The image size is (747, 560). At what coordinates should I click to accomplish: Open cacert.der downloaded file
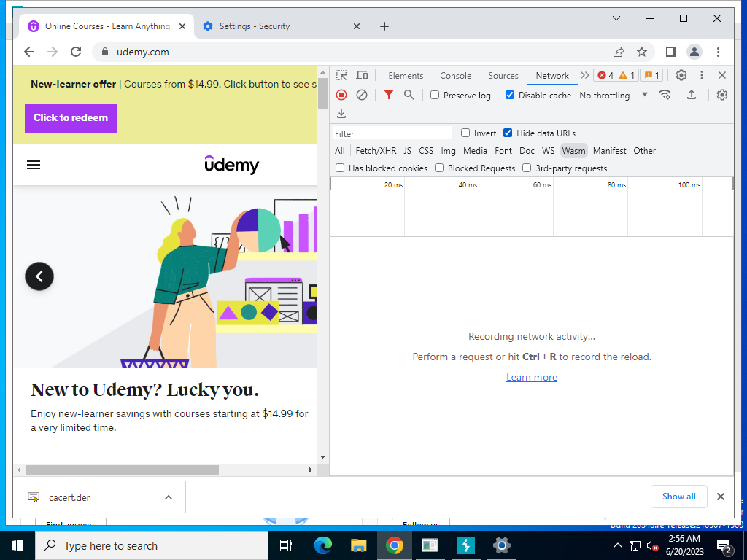[69, 497]
